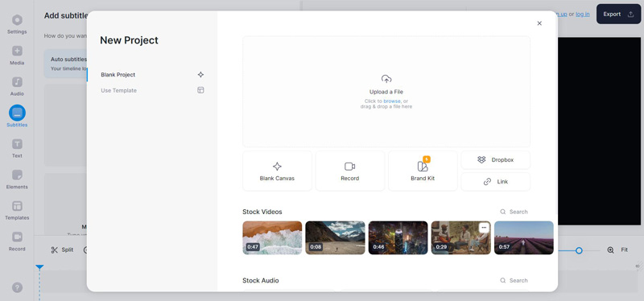This screenshot has width=644, height=301.
Task: Search Stock Videos
Action: click(514, 212)
